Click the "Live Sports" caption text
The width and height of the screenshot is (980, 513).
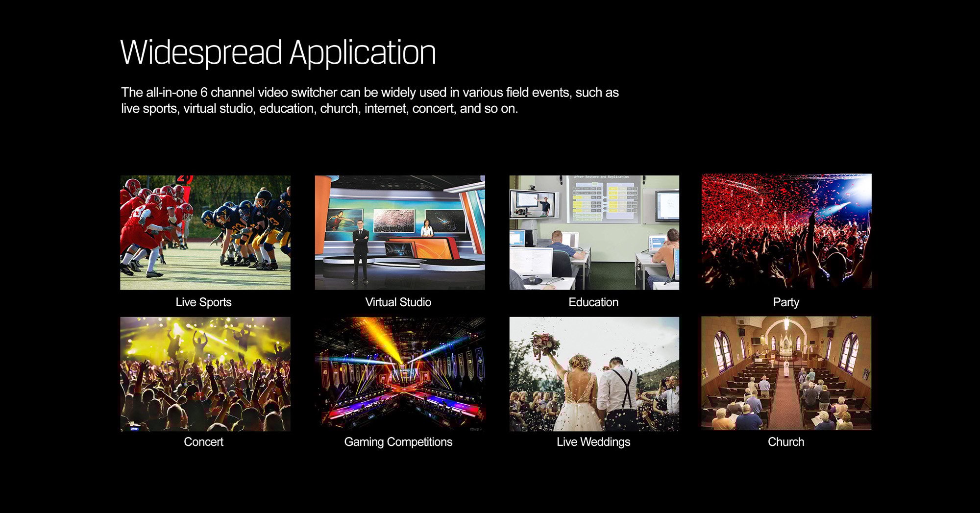pos(203,302)
